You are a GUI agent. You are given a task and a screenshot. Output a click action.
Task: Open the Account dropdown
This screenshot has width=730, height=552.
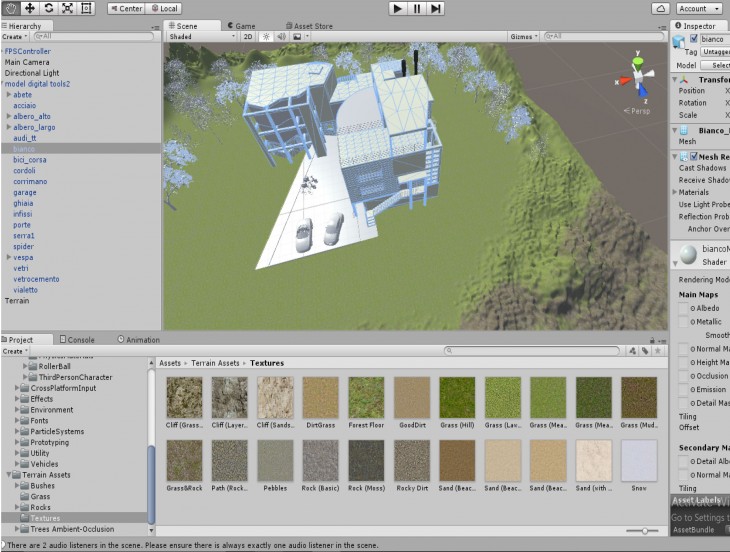pos(697,8)
